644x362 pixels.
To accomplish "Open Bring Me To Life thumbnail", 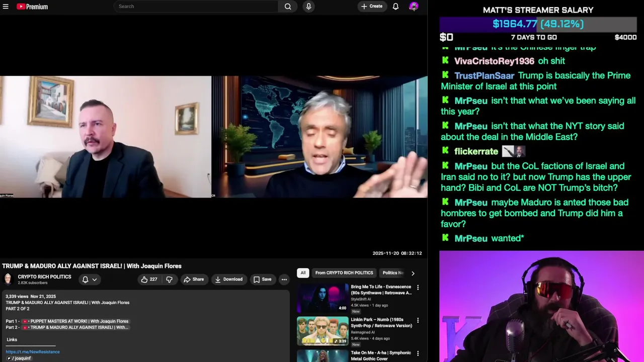I will [x=322, y=298].
